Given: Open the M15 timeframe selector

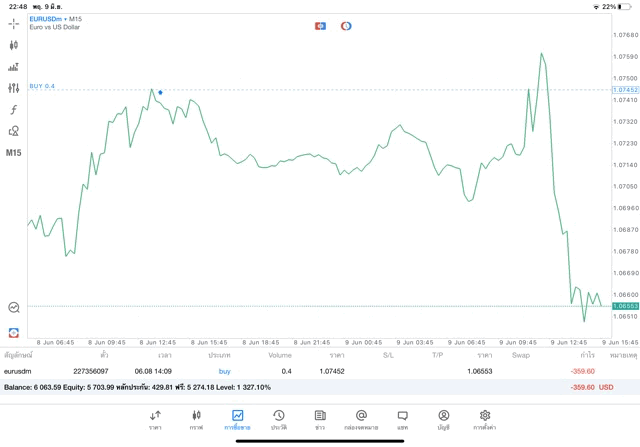Looking at the screenshot, I should (x=14, y=153).
